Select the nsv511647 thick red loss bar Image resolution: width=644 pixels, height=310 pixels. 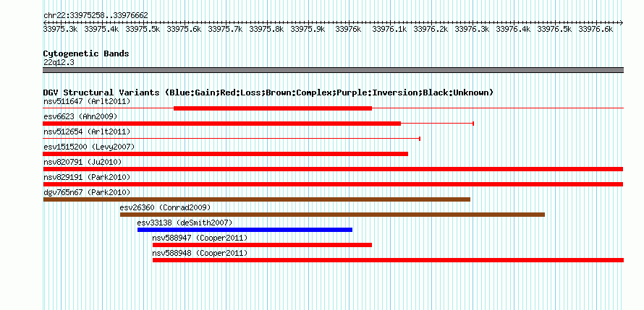tap(273, 108)
